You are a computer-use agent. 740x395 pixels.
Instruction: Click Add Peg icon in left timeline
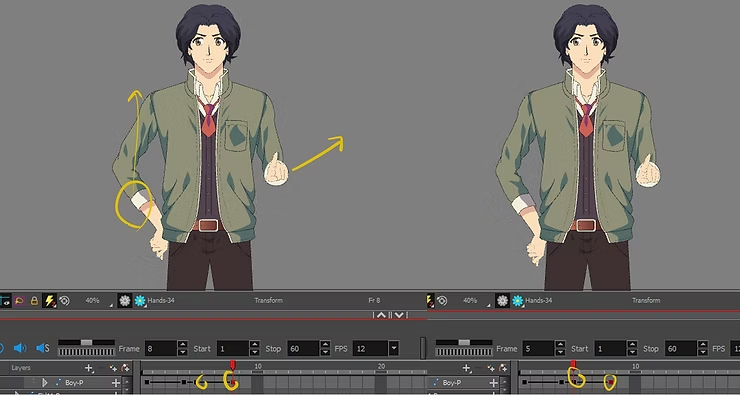pyautogui.click(x=125, y=368)
